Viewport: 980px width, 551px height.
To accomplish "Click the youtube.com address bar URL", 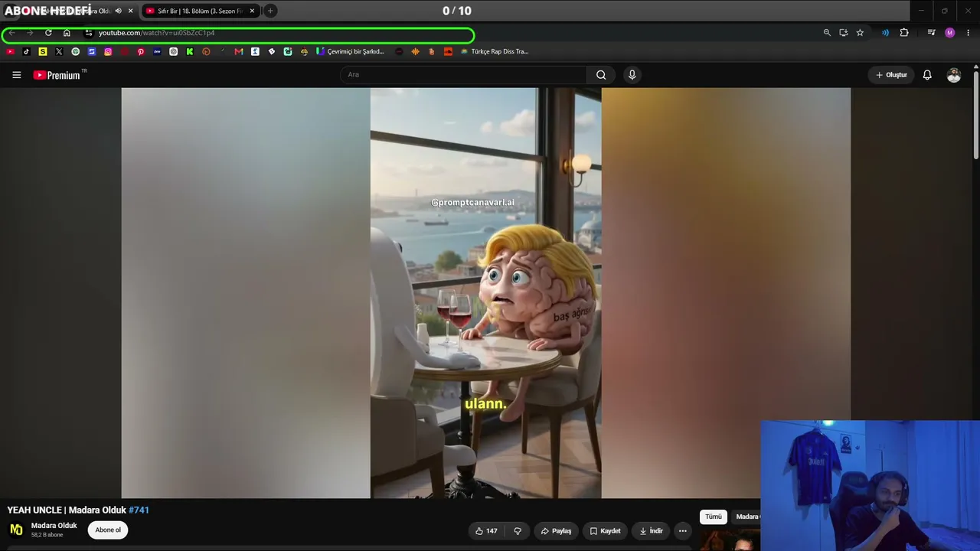I will pyautogui.click(x=156, y=33).
